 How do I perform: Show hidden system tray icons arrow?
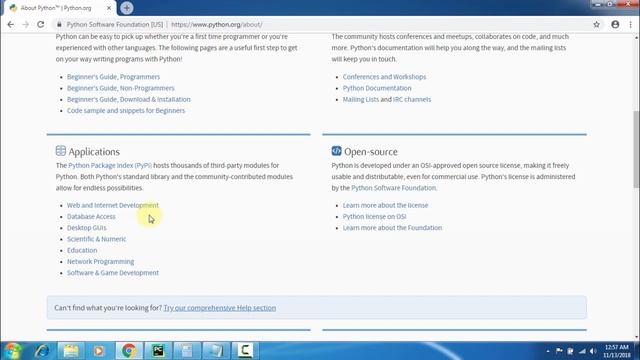(548, 351)
